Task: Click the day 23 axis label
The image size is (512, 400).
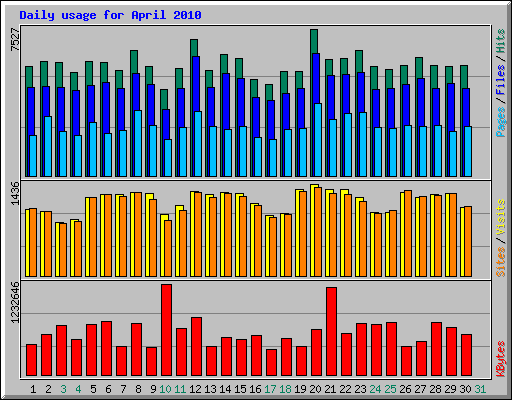Action: 360,389
